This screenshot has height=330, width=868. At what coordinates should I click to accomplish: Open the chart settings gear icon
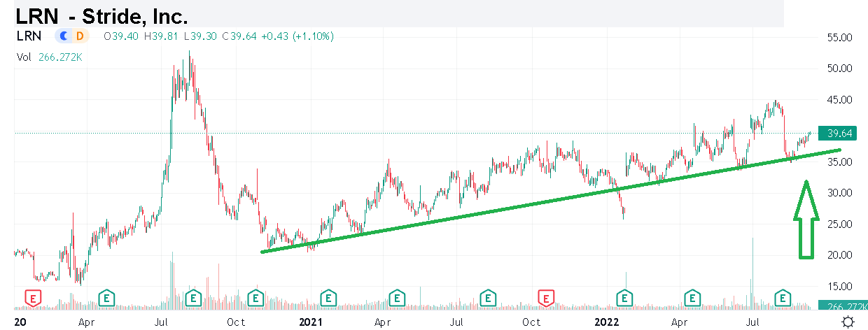tap(848, 322)
